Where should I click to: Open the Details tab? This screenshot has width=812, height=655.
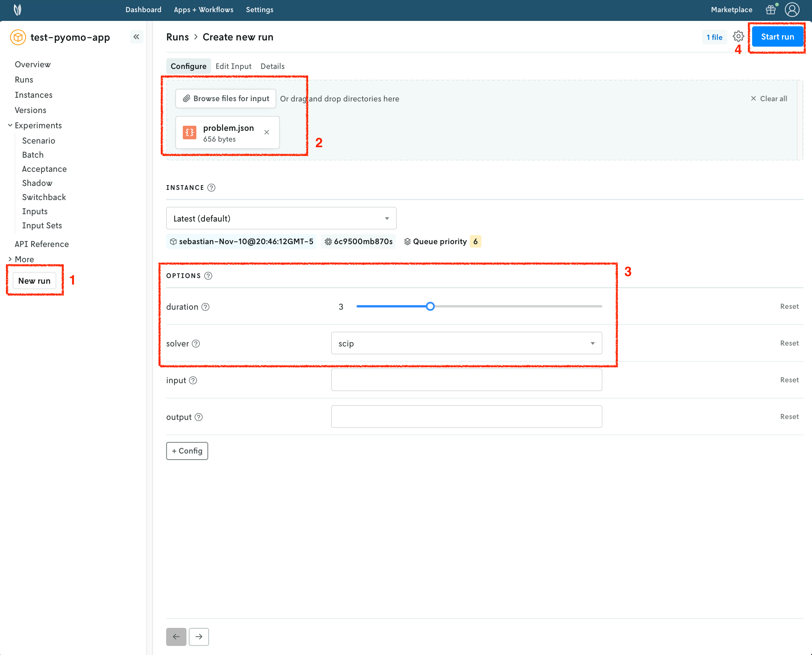pyautogui.click(x=272, y=66)
